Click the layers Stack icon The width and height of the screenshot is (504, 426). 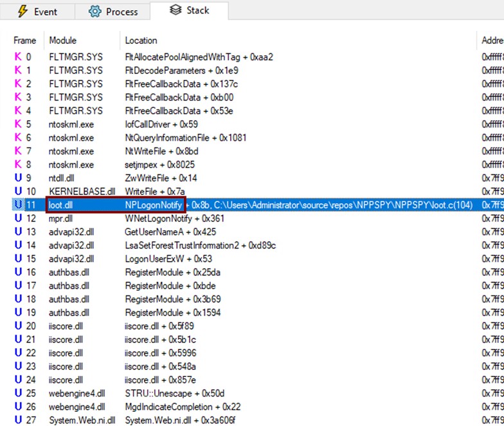click(x=175, y=10)
